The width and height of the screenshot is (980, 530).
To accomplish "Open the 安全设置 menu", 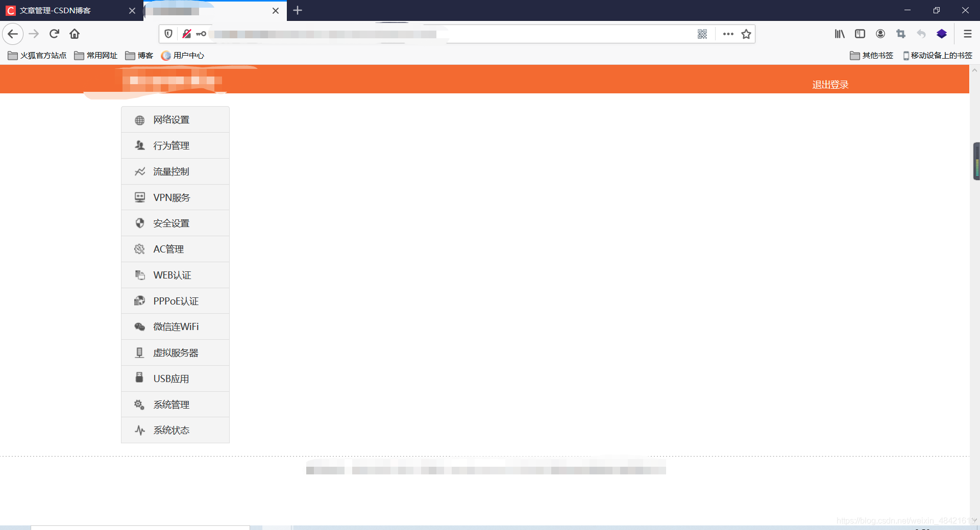I will click(175, 223).
